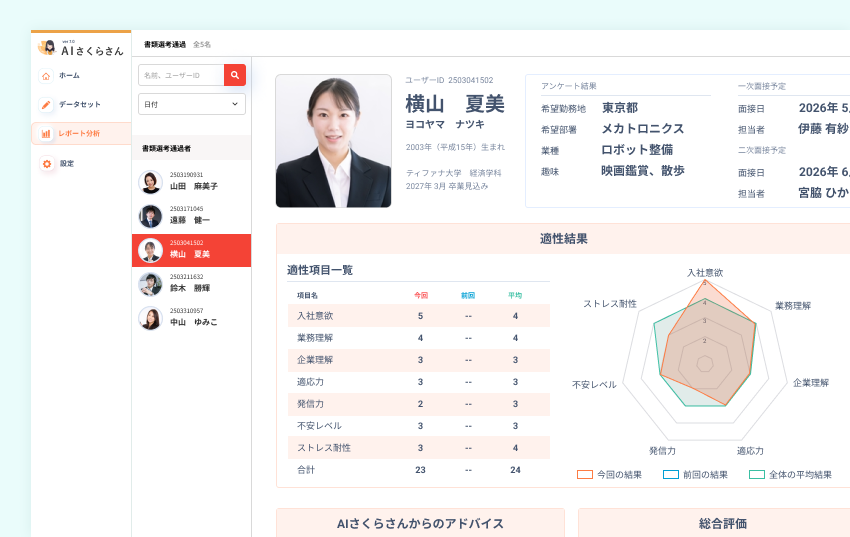Click the dataset pencil icon
This screenshot has width=850, height=537.
46,105
